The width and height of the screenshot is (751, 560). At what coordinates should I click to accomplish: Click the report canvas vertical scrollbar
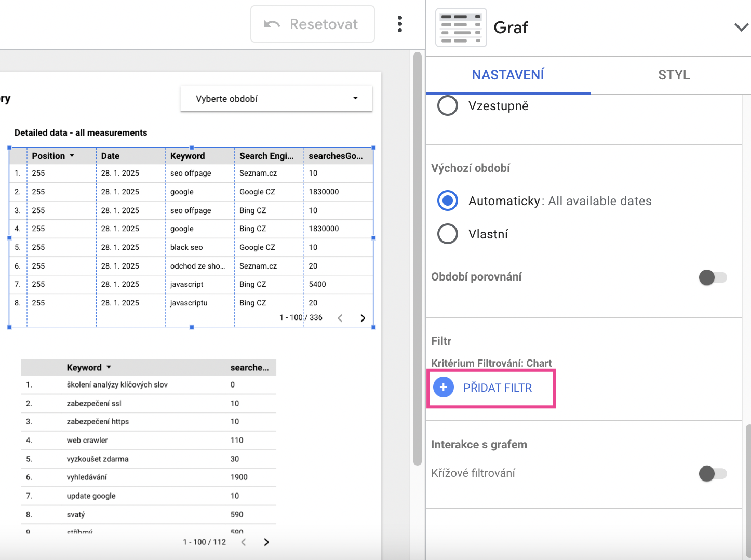(x=417, y=259)
